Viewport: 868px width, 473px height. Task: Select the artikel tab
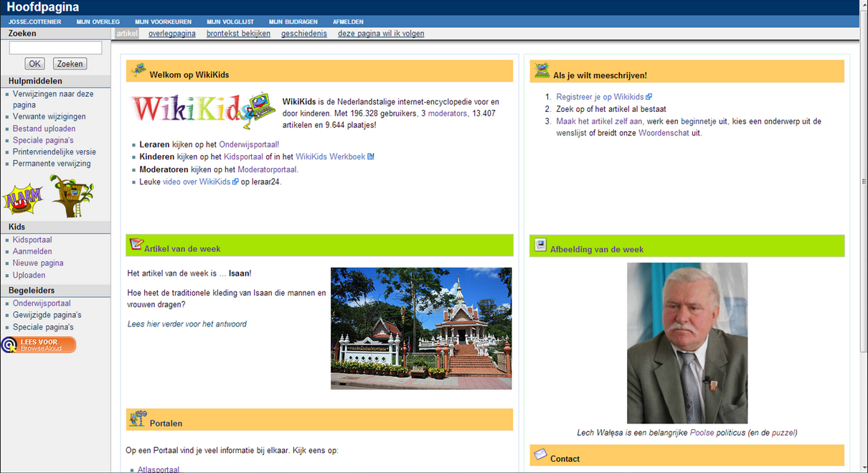[x=126, y=34]
